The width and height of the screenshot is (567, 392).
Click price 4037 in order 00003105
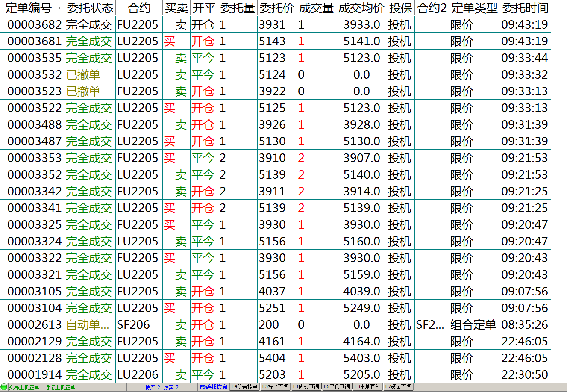coord(272,292)
